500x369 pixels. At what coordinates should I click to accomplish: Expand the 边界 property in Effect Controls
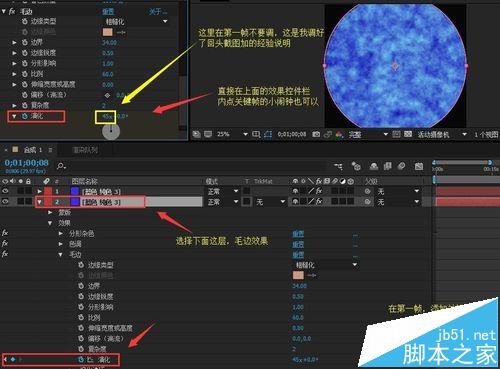[14, 42]
